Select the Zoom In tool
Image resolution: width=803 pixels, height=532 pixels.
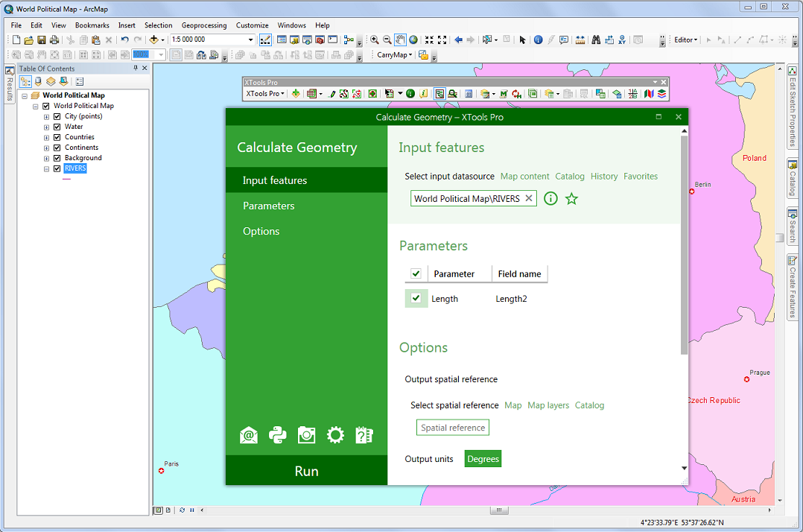(375, 40)
